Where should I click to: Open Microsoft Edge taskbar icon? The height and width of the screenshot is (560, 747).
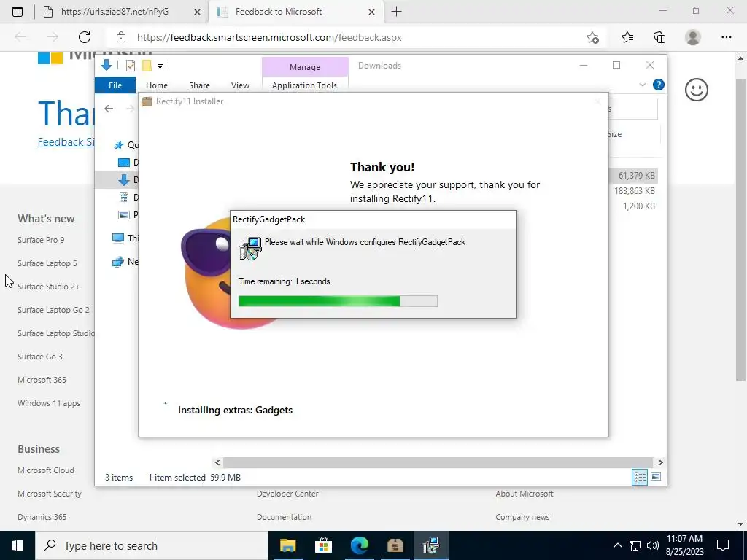coord(359,545)
